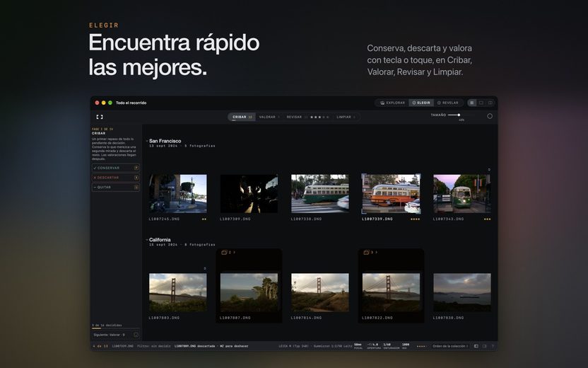Select dark thumbnail L1007309.DNG

tap(249, 193)
